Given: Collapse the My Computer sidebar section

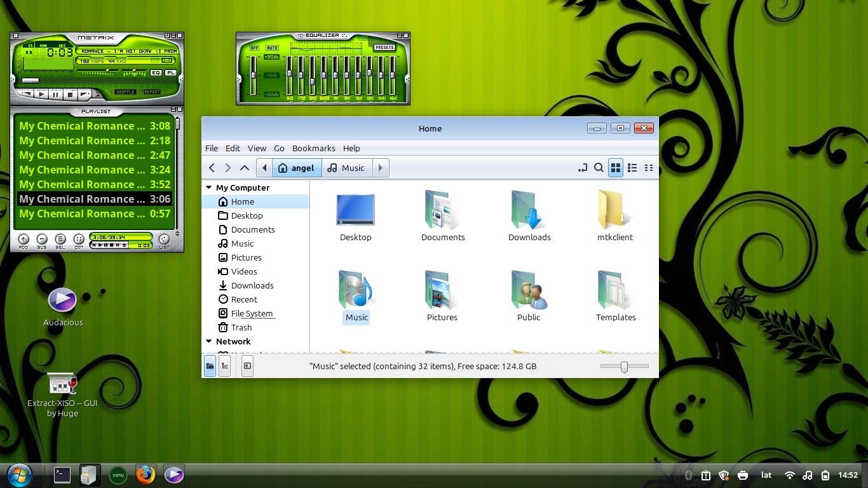Looking at the screenshot, I should 208,187.
